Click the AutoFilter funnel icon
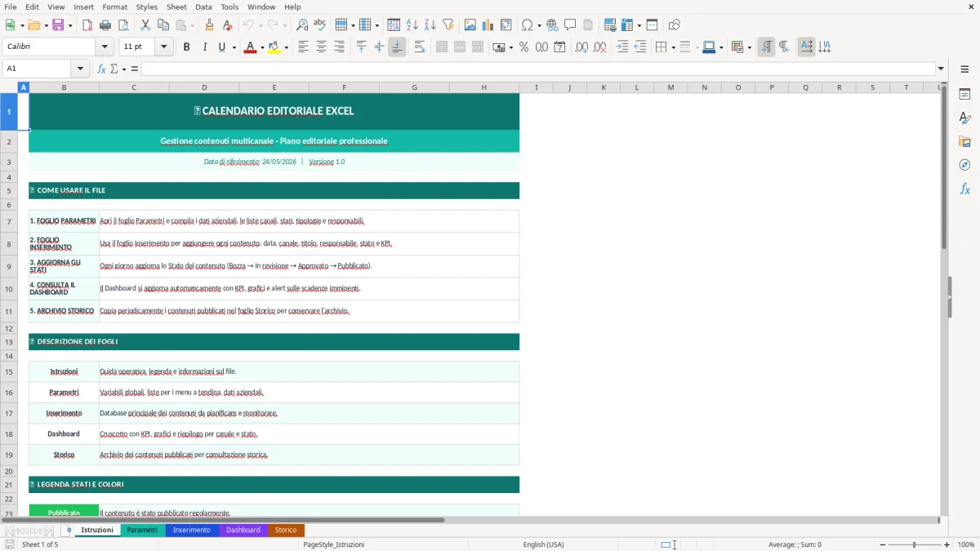The image size is (980, 551). point(448,25)
